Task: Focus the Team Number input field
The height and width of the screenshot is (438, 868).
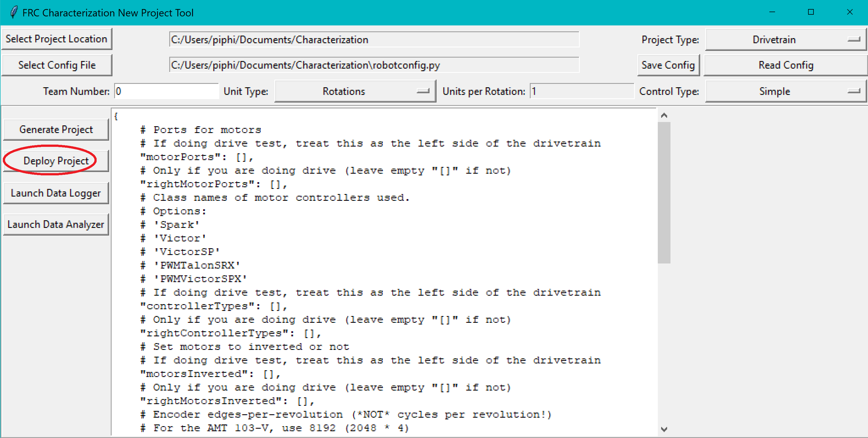Action: [x=166, y=91]
